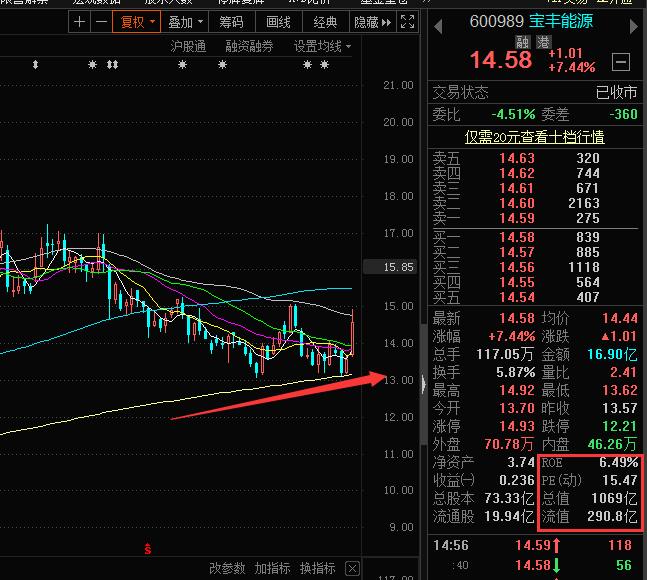Select the 画线 drawing tool
Viewport: 647px width, 580px height.
click(279, 21)
